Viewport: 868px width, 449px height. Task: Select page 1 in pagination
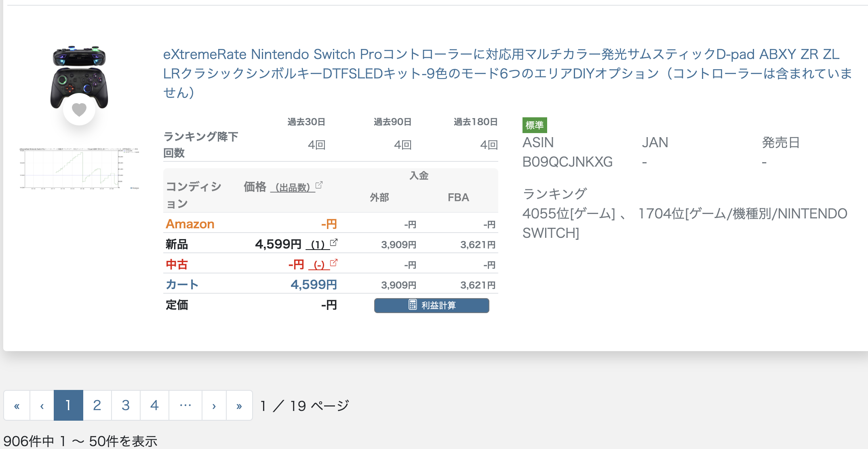click(68, 406)
